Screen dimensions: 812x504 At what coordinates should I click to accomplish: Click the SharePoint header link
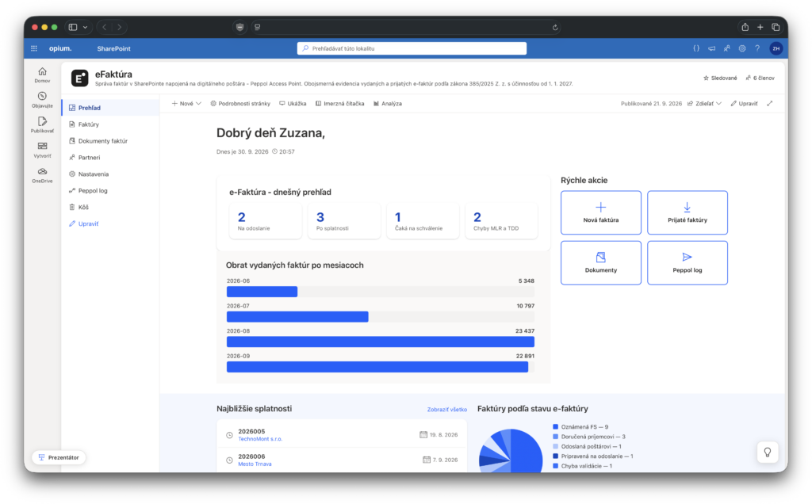[113, 48]
